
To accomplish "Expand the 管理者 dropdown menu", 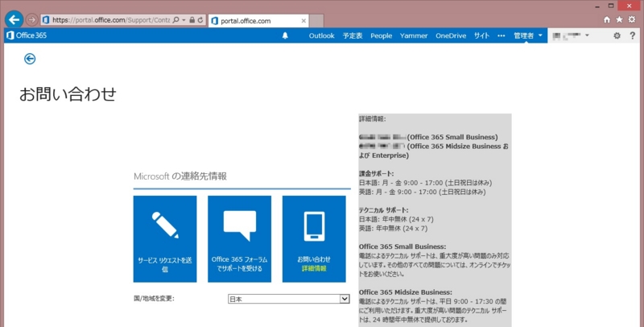I will click(528, 35).
